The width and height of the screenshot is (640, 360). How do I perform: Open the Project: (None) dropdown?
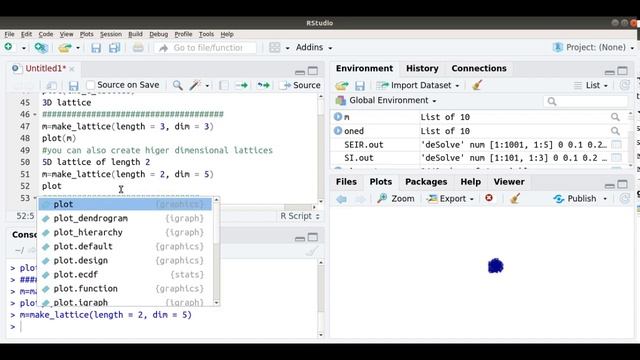coord(594,47)
